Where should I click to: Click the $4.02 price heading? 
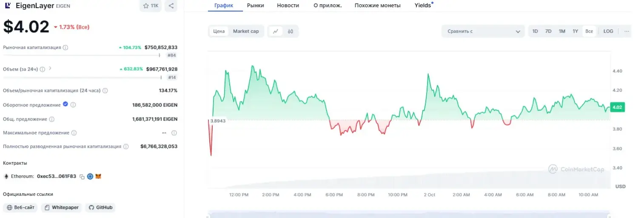(x=26, y=27)
